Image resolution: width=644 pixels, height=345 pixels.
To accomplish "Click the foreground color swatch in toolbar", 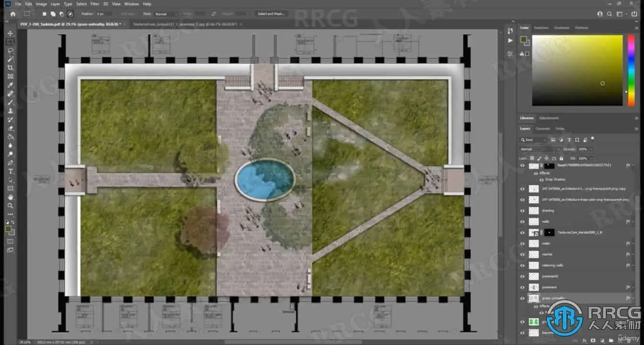I will point(9,229).
